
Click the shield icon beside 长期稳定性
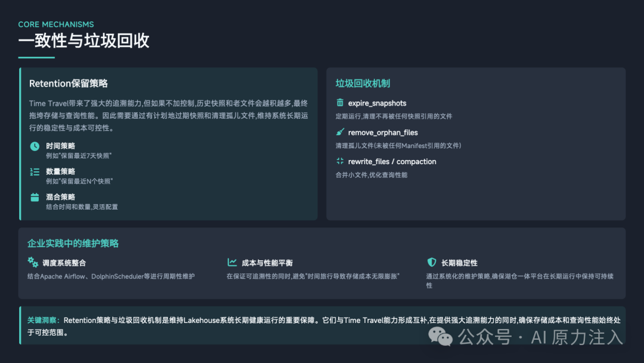coord(431,262)
